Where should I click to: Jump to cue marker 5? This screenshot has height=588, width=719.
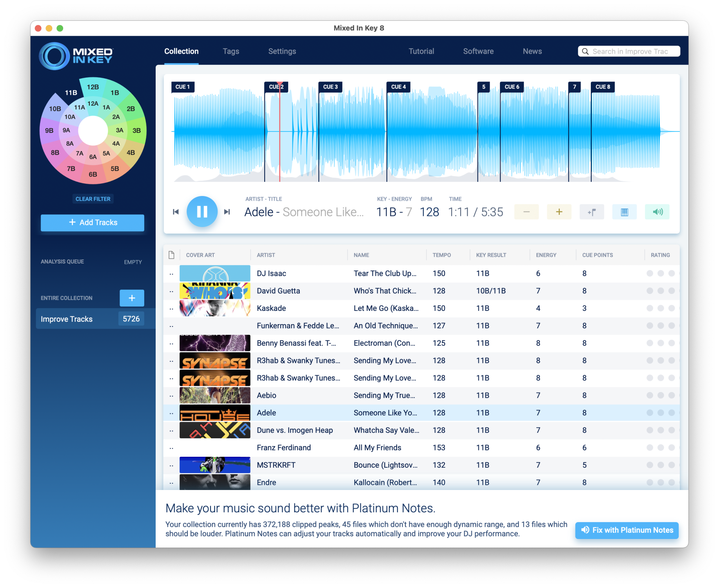tap(484, 87)
